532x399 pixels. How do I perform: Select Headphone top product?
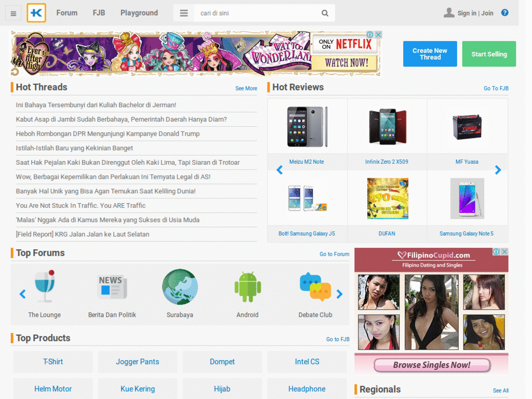307,389
